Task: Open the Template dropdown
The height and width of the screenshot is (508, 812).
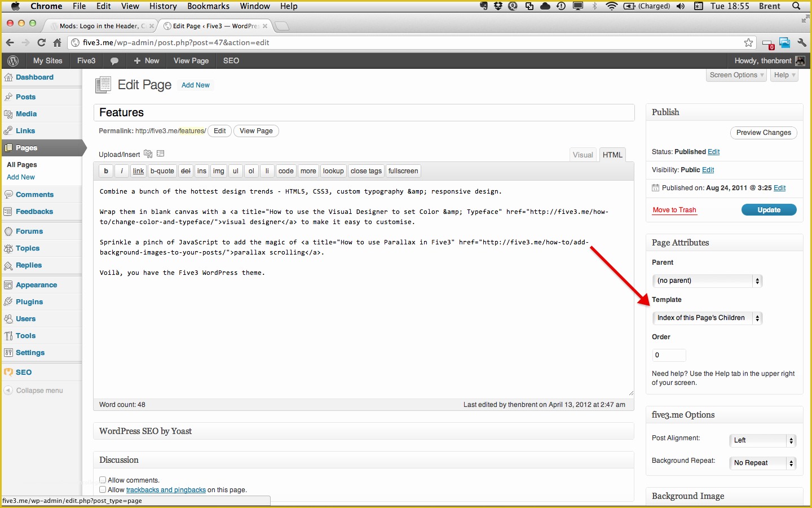Action: tap(707, 318)
